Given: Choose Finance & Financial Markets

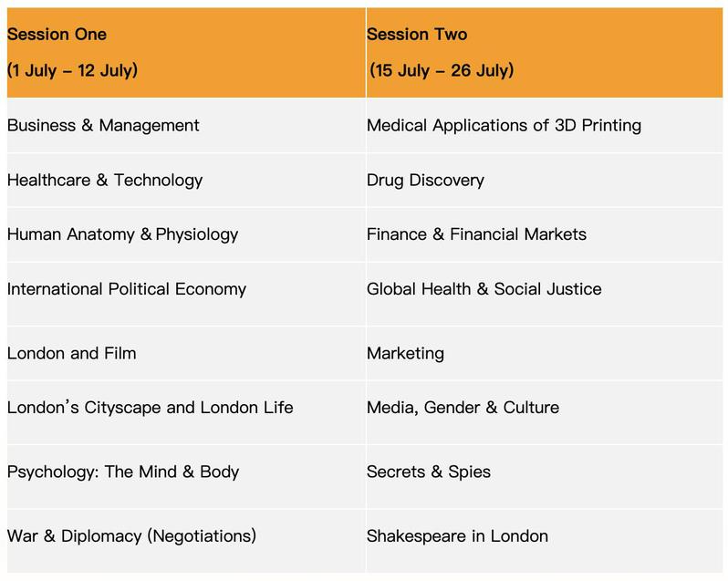Looking at the screenshot, I should (x=476, y=234).
